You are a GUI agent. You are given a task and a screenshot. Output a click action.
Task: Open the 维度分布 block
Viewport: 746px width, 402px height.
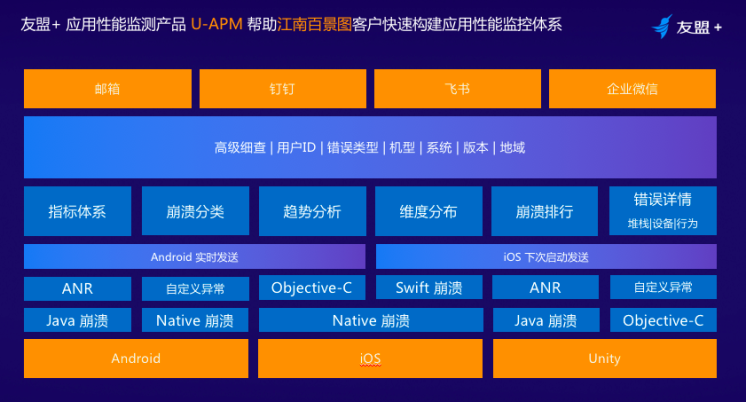point(428,211)
